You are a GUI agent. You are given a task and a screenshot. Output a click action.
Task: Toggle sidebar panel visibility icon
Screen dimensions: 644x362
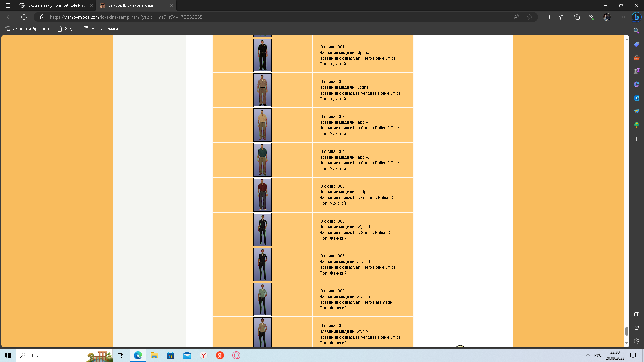pyautogui.click(x=636, y=314)
